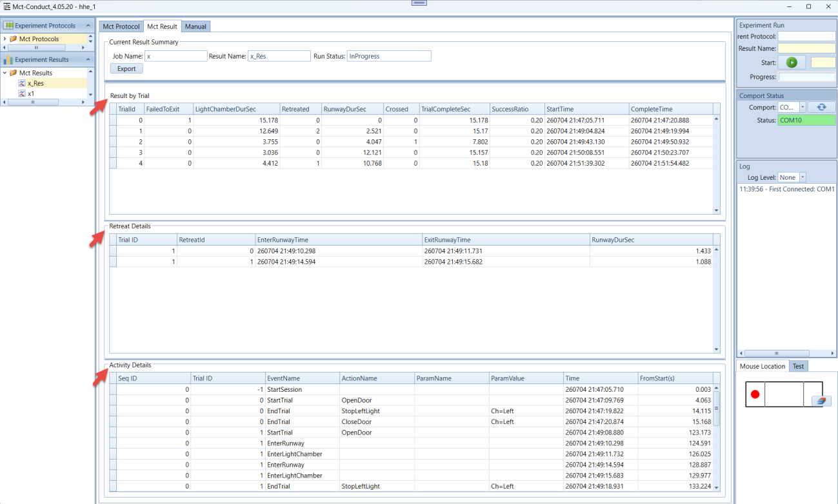Sort by the SuccessRatio column header

[x=516, y=109]
